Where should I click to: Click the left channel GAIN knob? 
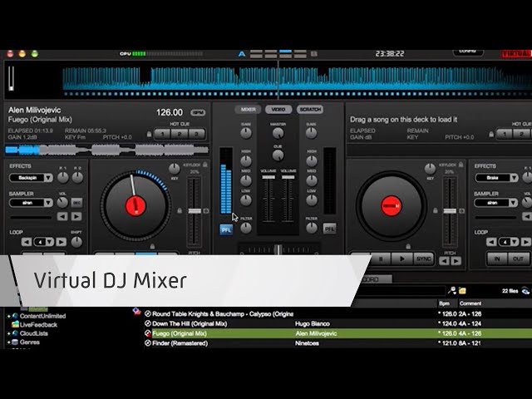click(x=246, y=133)
